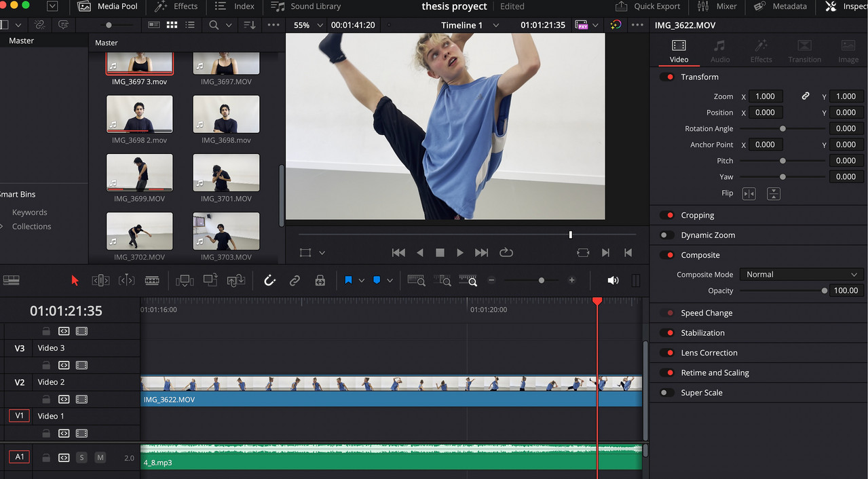Adjust the Opacity slider handle

pos(825,290)
